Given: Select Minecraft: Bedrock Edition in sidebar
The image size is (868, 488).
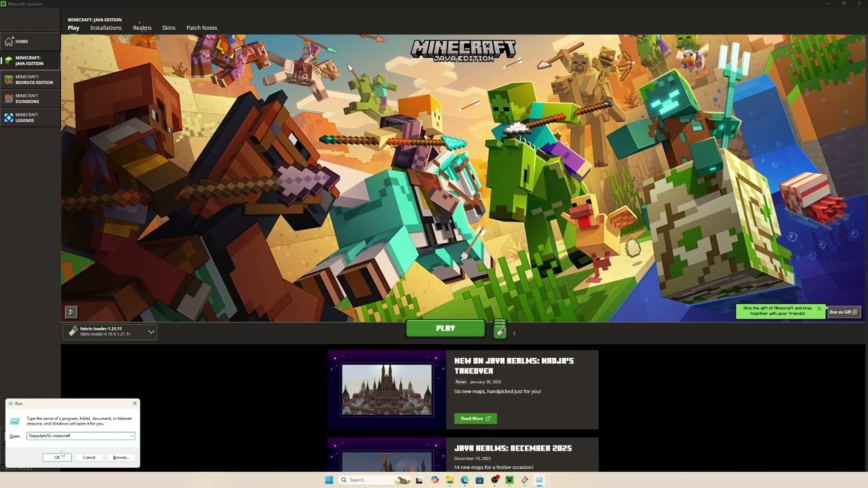Looking at the screenshot, I should (x=30, y=79).
